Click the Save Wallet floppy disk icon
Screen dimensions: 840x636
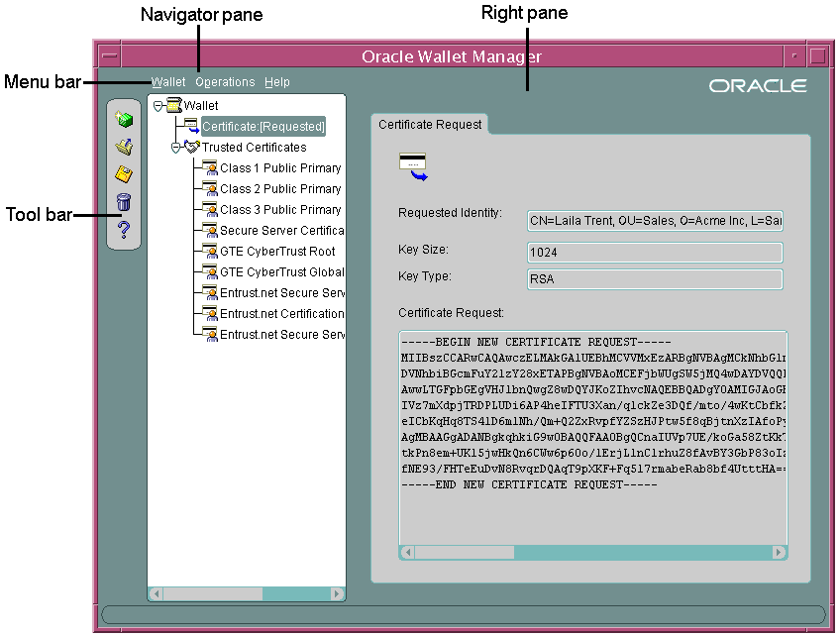tap(124, 174)
